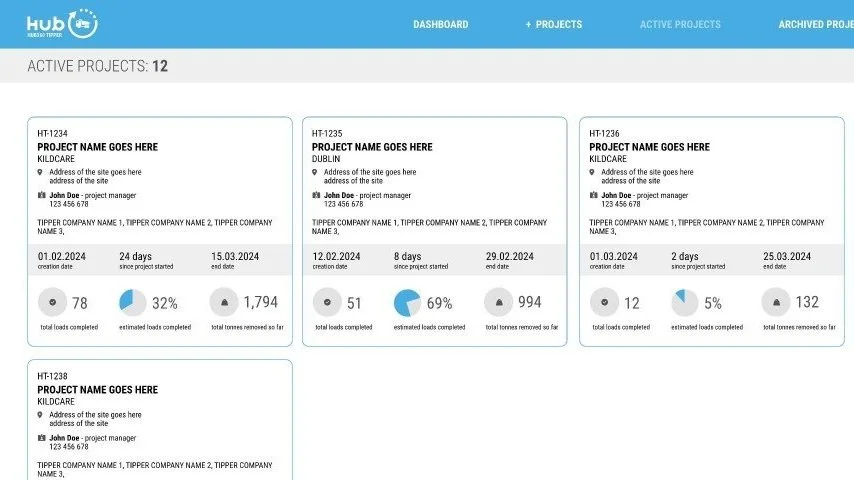
Task: Select the Active Projects menu item
Action: pyautogui.click(x=680, y=25)
